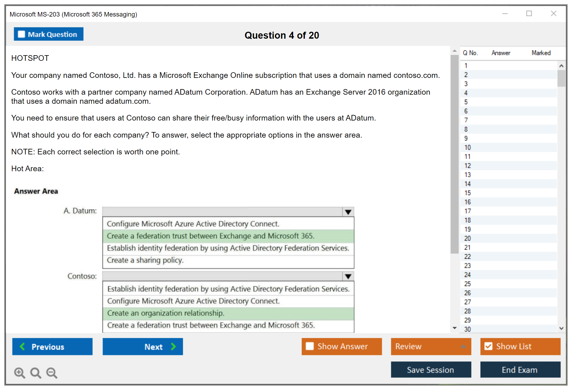Open the Contoso dropdown arrow
Viewport: 574px width, 392px height.
tap(348, 276)
